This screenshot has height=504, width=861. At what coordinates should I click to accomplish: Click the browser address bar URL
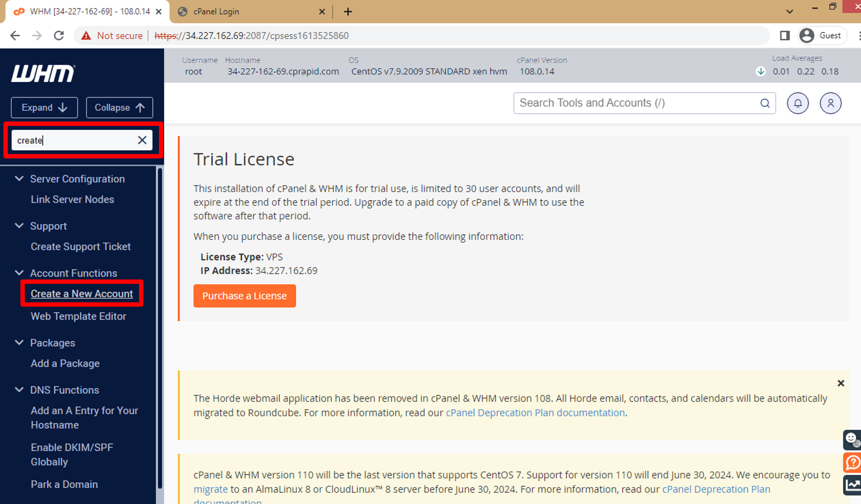[251, 35]
